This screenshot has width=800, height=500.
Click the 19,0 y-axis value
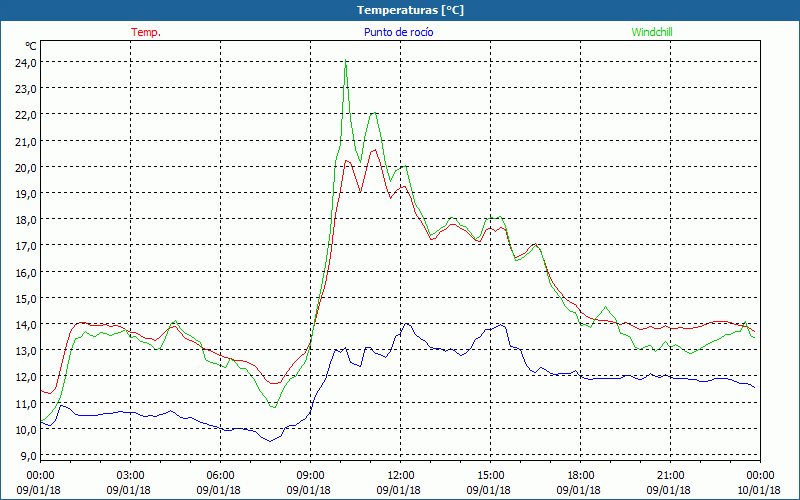click(25, 193)
